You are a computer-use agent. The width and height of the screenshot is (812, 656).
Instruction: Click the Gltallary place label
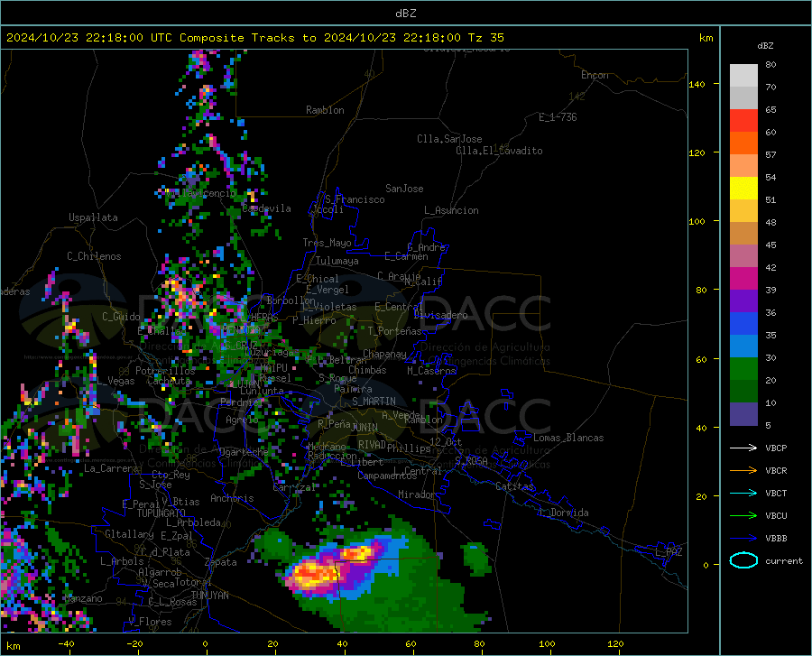pyautogui.click(x=129, y=534)
